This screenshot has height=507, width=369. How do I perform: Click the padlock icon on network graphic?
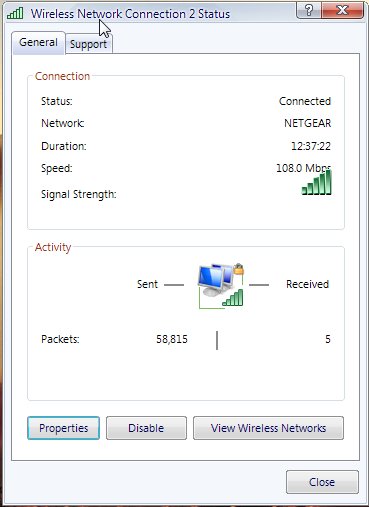point(238,269)
